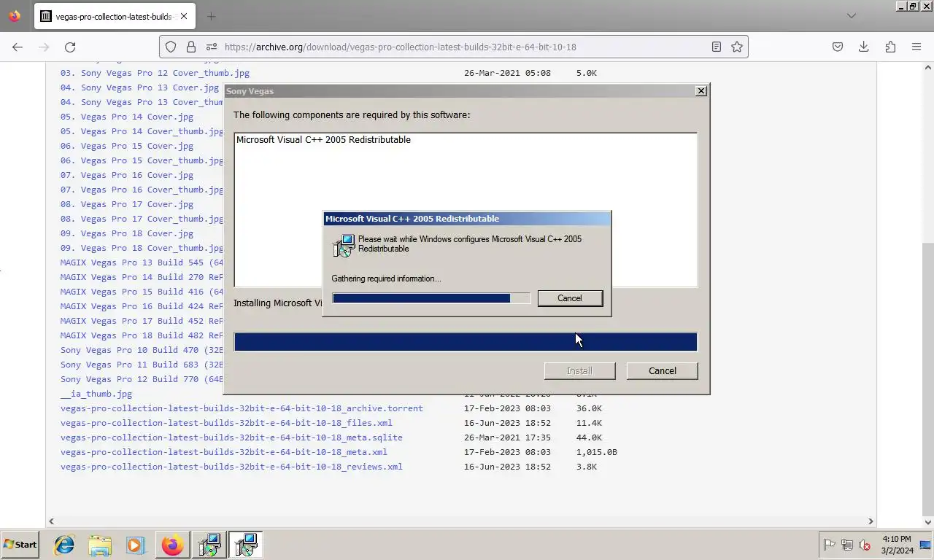The image size is (934, 560).
Task: Click the 26-Mar-2021 05:08 date text
Action: [507, 73]
